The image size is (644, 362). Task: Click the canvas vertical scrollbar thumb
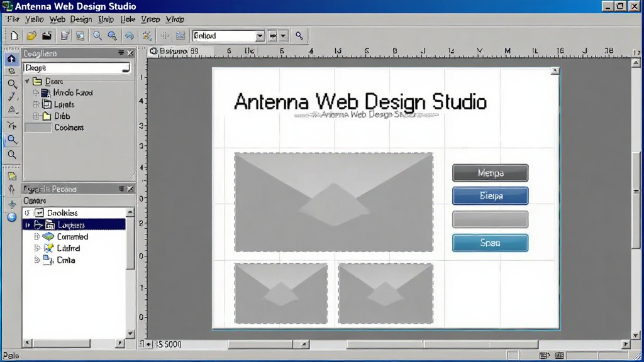tap(636, 200)
